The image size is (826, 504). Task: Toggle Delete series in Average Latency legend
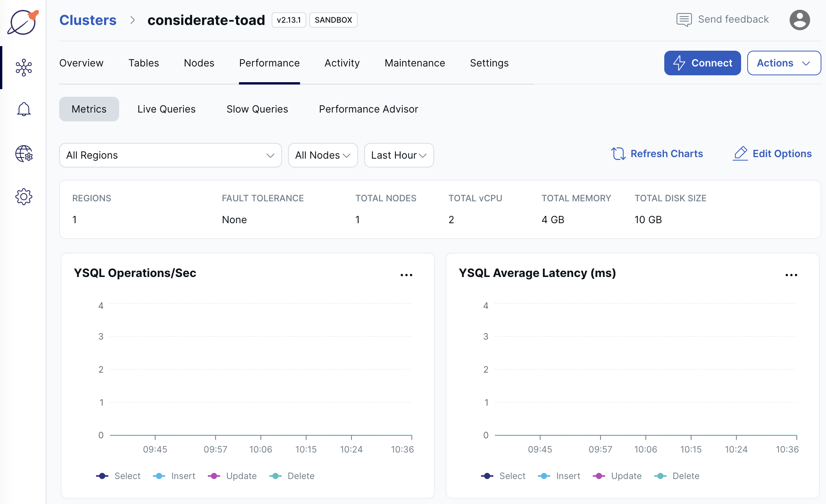click(677, 476)
